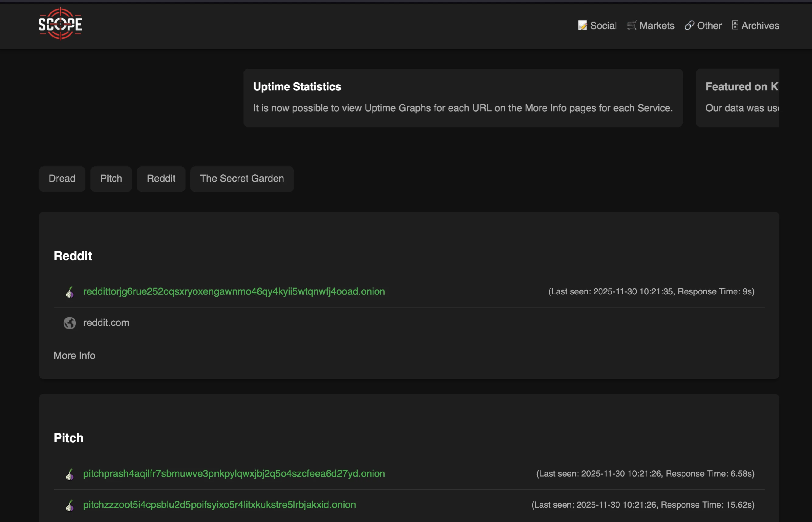Select the Dread filter button
Screen dimensions: 812x522
click(62, 179)
